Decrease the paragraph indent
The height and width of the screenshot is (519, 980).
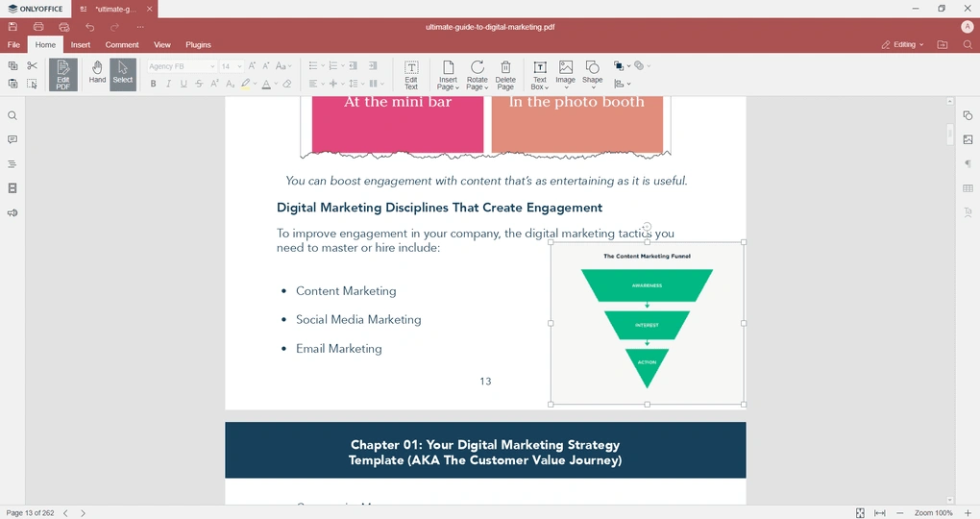[x=354, y=65]
